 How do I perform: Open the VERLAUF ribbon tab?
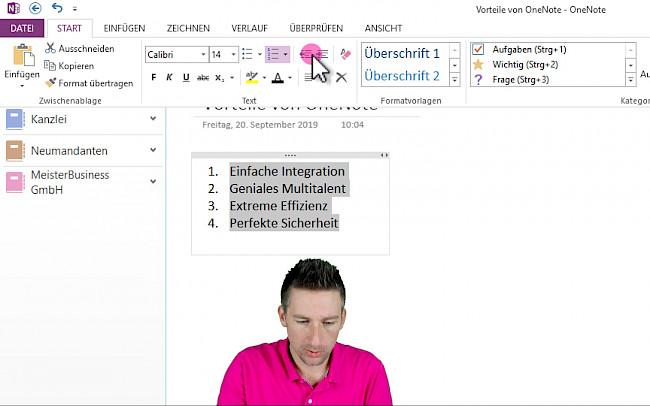pyautogui.click(x=250, y=28)
